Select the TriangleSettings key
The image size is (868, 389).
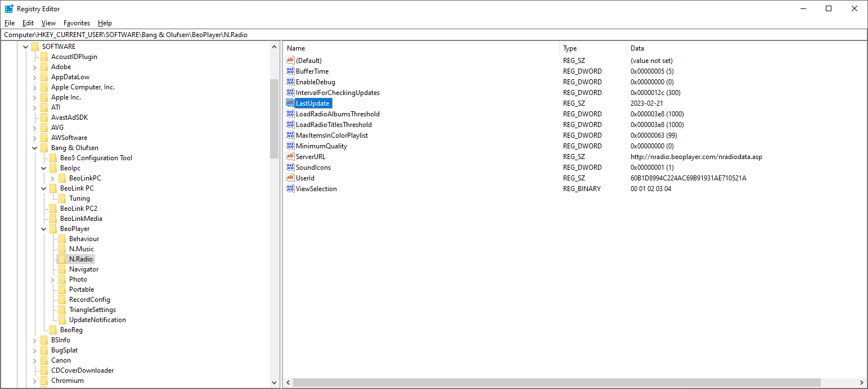point(92,310)
